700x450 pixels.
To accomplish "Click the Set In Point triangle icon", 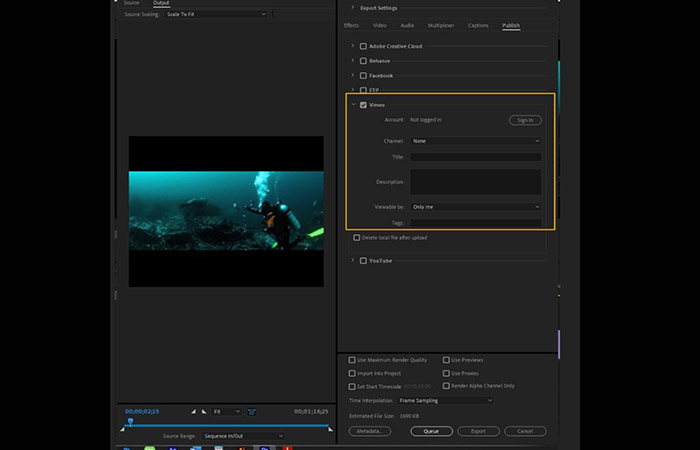I will (x=193, y=412).
